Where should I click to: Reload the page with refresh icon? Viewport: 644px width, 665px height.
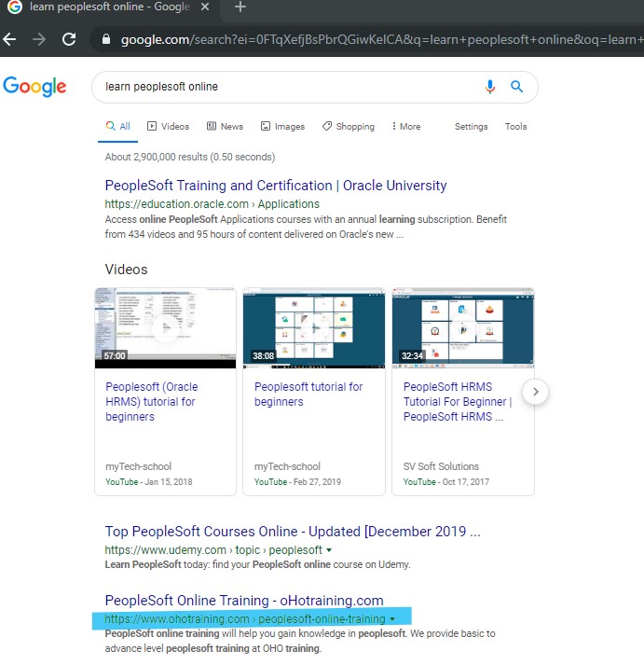click(69, 39)
